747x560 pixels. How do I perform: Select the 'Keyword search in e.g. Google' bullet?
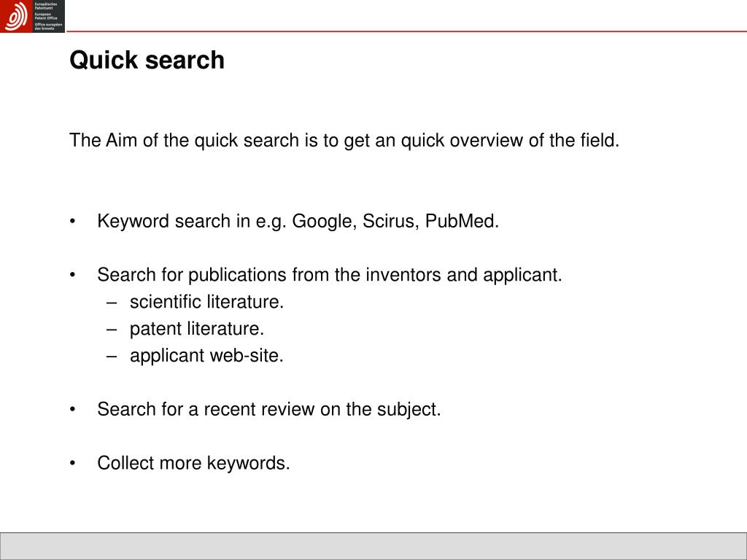(x=298, y=222)
